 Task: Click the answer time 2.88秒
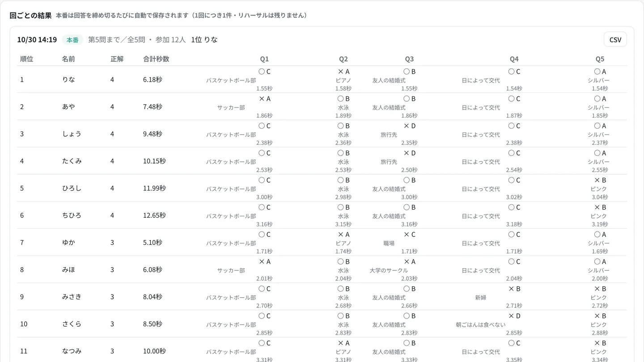pos(600,333)
